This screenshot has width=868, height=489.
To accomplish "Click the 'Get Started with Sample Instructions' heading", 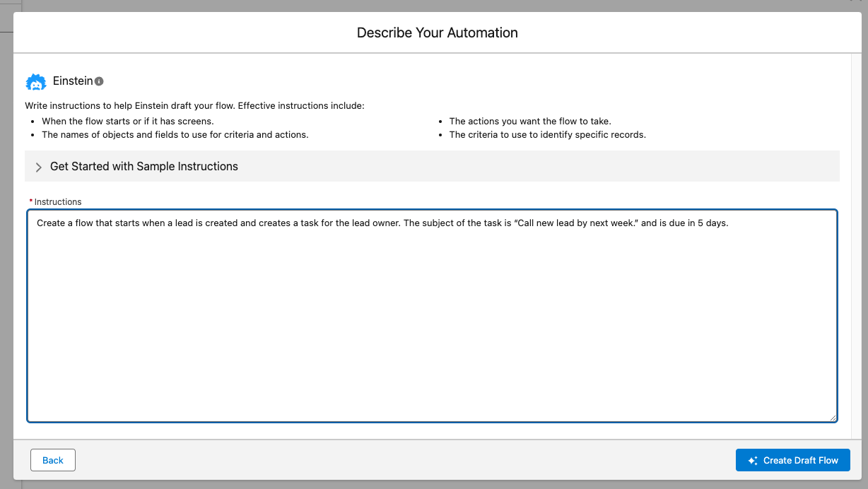I will point(144,167).
